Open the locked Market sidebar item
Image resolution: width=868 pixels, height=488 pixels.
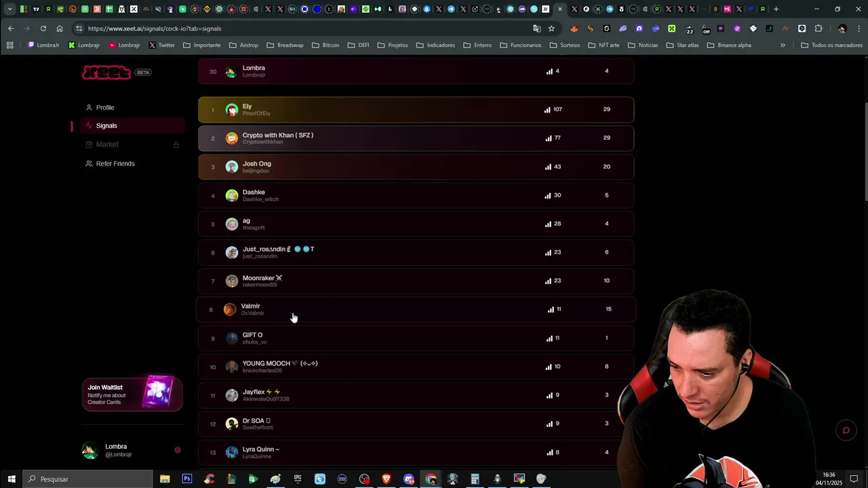tap(132, 144)
